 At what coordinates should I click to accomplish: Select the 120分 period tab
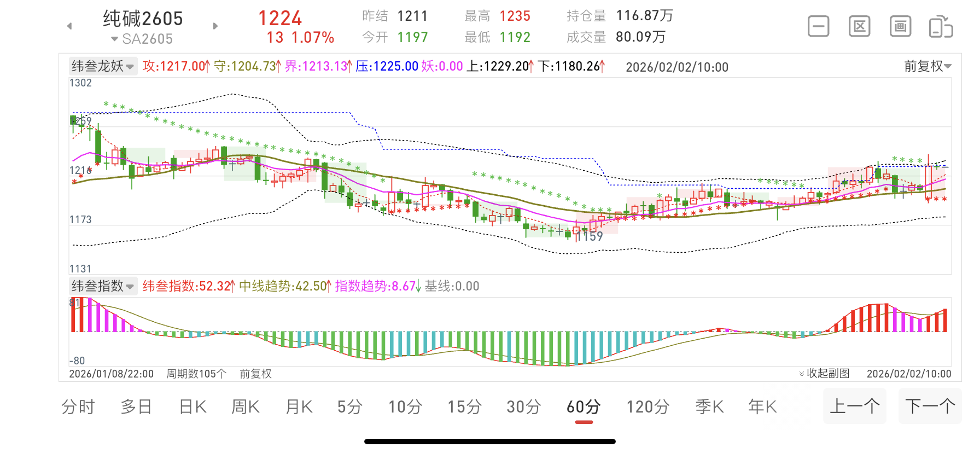(x=647, y=406)
